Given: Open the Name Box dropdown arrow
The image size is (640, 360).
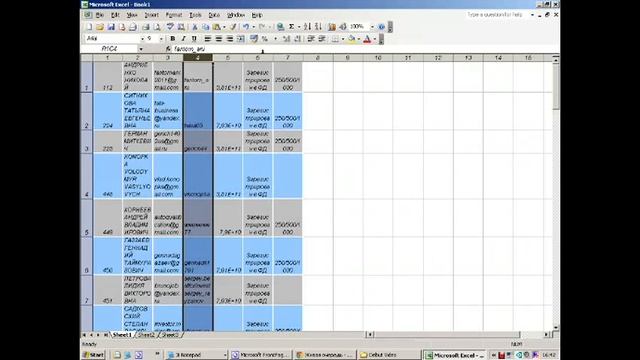Looking at the screenshot, I should click(x=141, y=49).
